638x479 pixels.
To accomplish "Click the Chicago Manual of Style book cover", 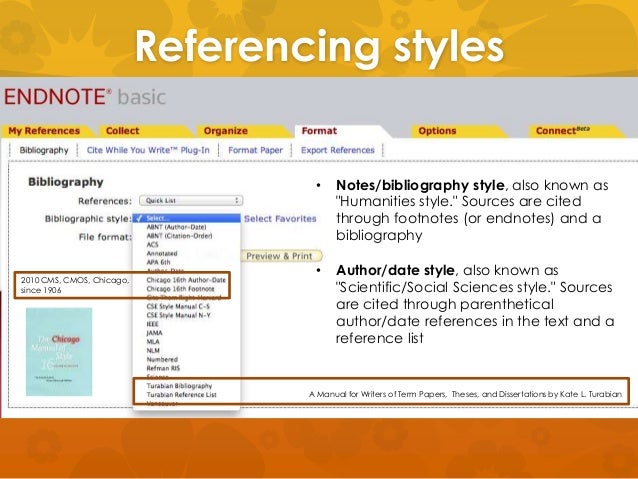I will 59,352.
